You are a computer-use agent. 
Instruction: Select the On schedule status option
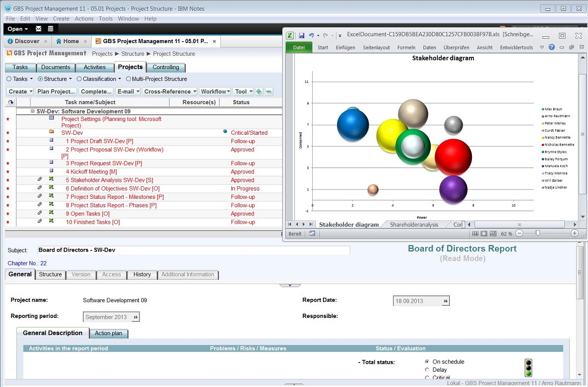[x=427, y=362]
